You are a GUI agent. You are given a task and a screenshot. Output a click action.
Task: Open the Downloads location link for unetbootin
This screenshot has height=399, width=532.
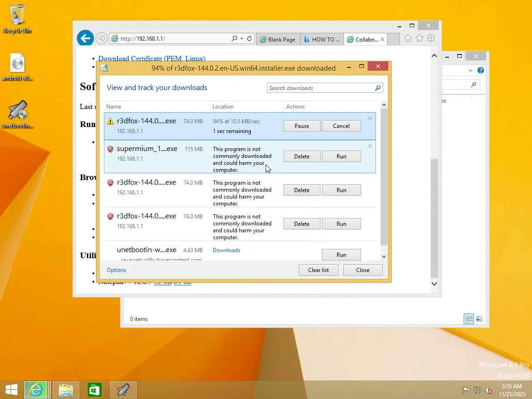(226, 250)
